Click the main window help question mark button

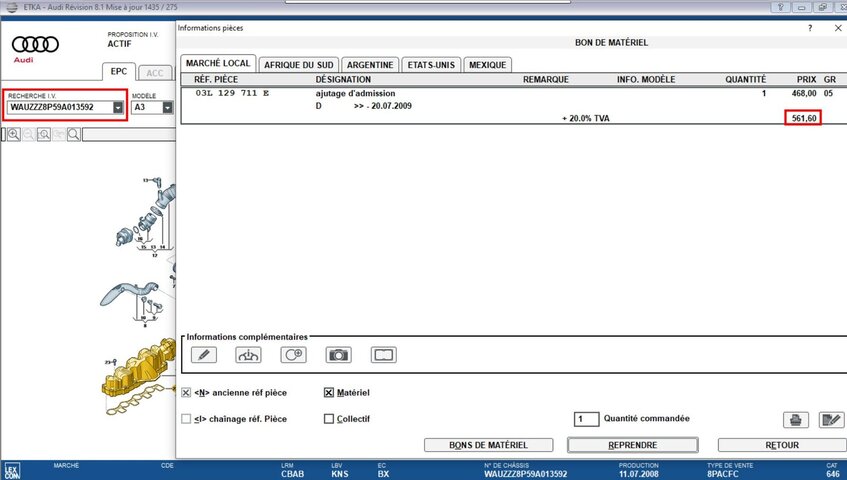coord(781,7)
